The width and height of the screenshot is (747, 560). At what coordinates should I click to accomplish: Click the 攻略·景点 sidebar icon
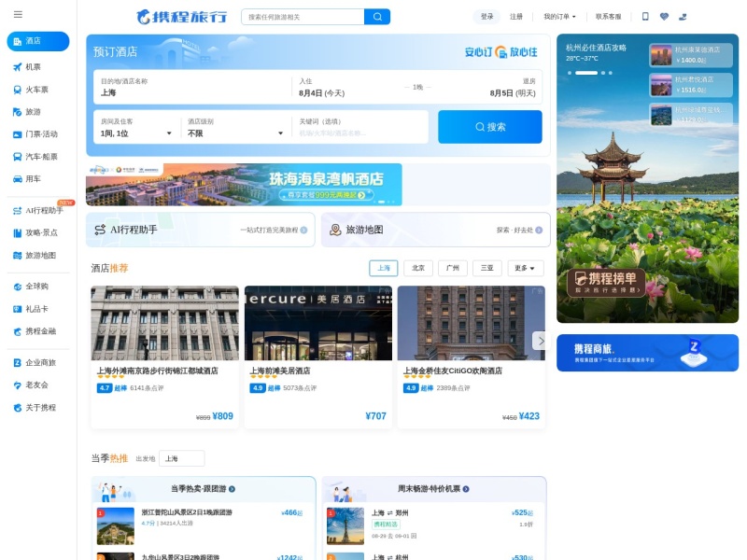(x=18, y=232)
